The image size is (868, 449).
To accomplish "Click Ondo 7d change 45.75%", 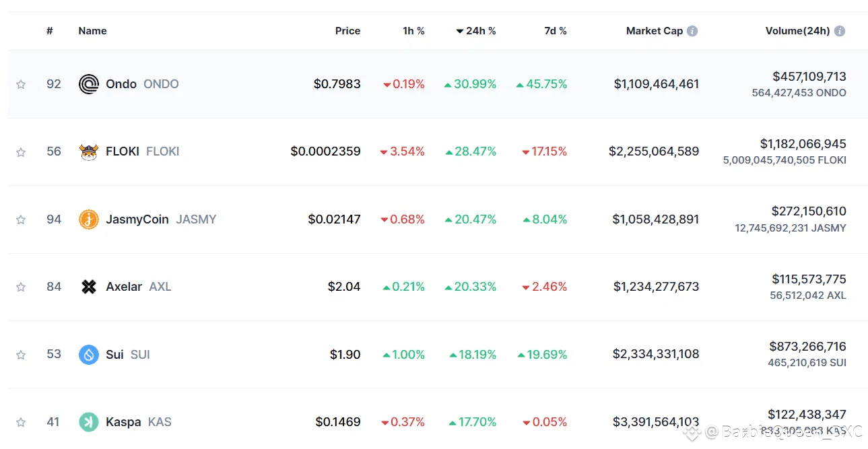I will click(x=542, y=84).
